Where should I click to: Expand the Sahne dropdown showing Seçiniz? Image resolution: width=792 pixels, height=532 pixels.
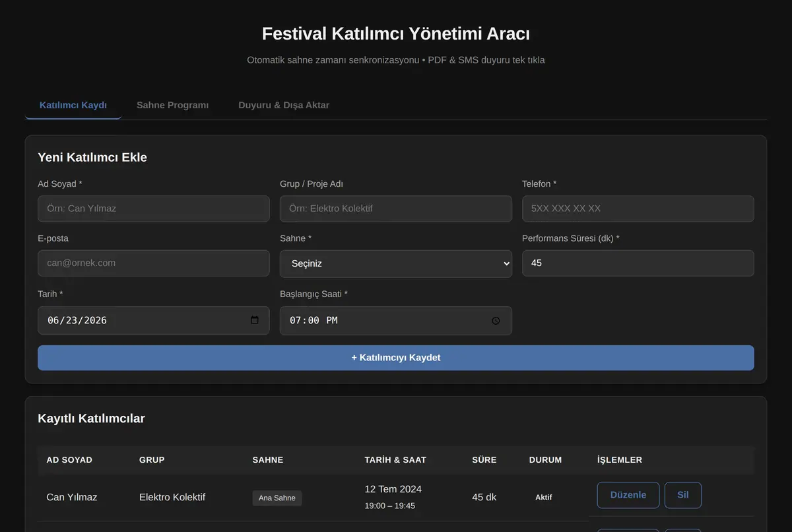coord(396,263)
